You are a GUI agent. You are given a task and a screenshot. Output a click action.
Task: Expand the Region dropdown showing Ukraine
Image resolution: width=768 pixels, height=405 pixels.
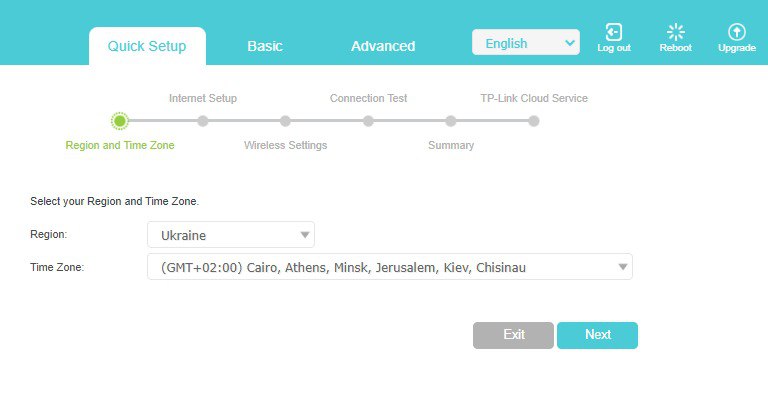point(230,235)
